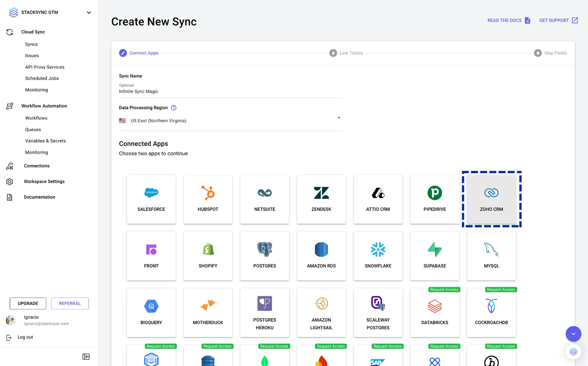
Task: Pick the NetSuite app card
Action: point(265,199)
